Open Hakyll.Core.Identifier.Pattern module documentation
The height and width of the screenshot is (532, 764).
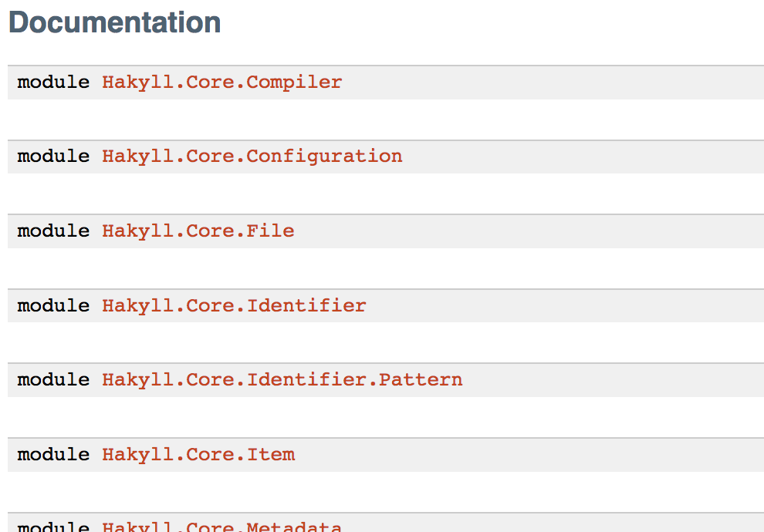pyautogui.click(x=282, y=380)
